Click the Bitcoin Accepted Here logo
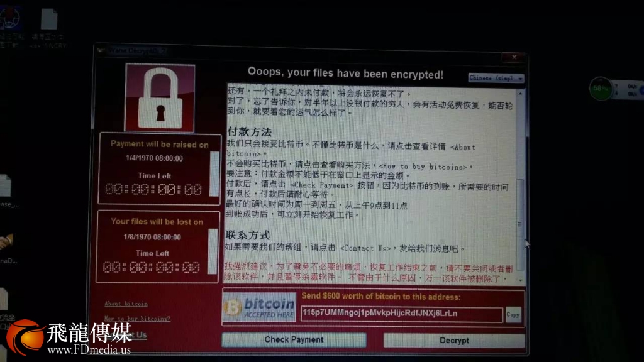The width and height of the screenshot is (644, 362). click(260, 308)
